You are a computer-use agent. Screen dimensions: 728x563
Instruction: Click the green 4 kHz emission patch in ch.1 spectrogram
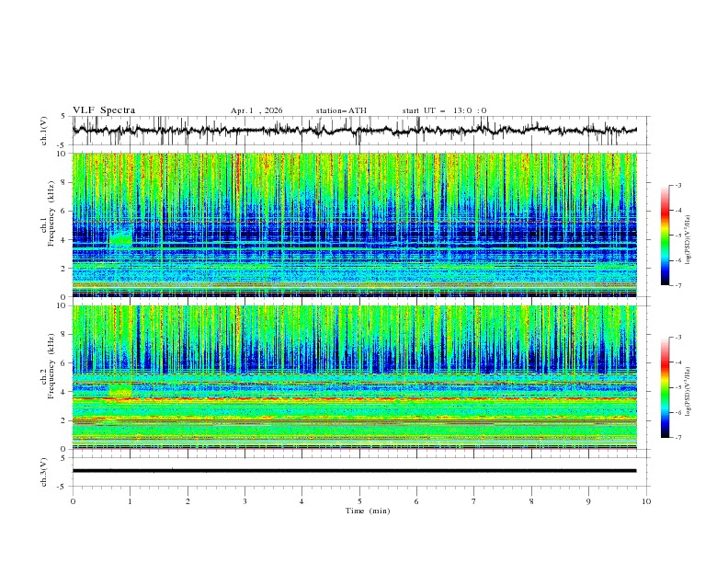click(120, 238)
